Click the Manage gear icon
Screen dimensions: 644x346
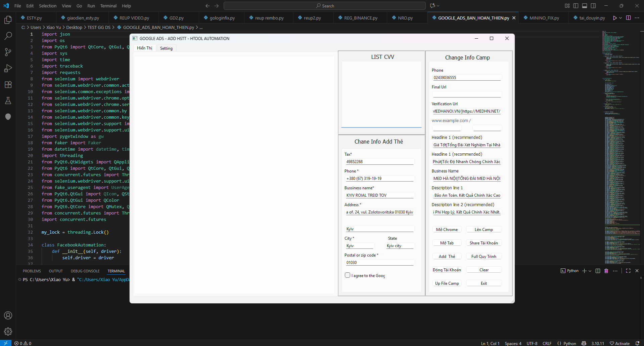click(8, 332)
